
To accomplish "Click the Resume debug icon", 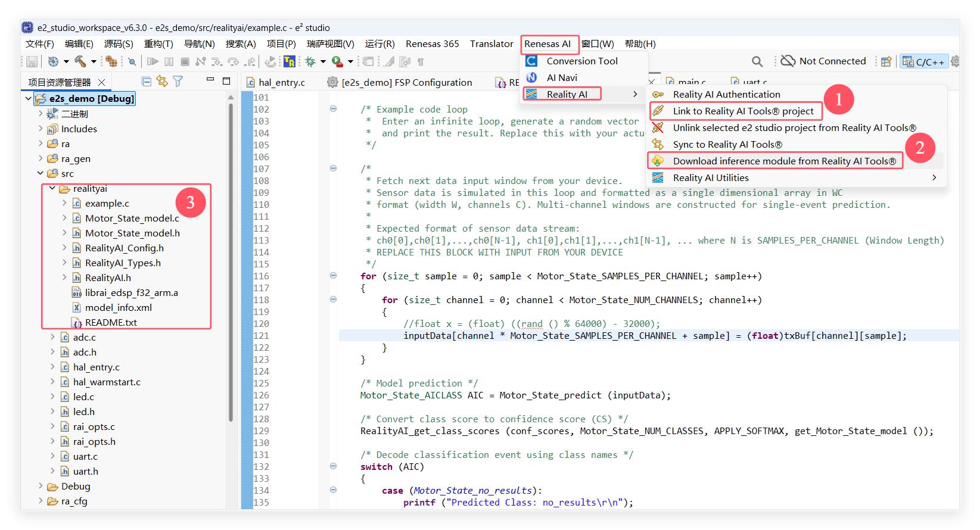I will pos(153,61).
